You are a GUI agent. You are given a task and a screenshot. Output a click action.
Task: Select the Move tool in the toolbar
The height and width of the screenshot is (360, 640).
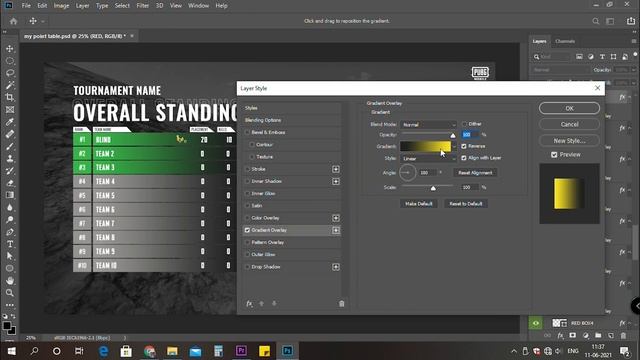[10, 49]
